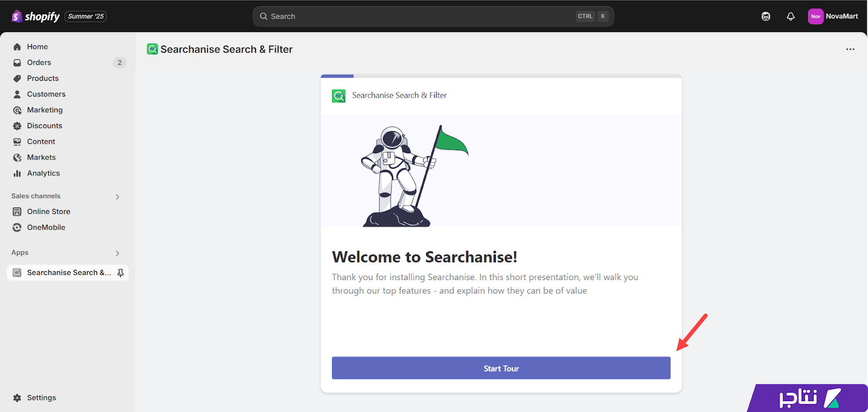Open the three-dot more actions menu

(850, 49)
